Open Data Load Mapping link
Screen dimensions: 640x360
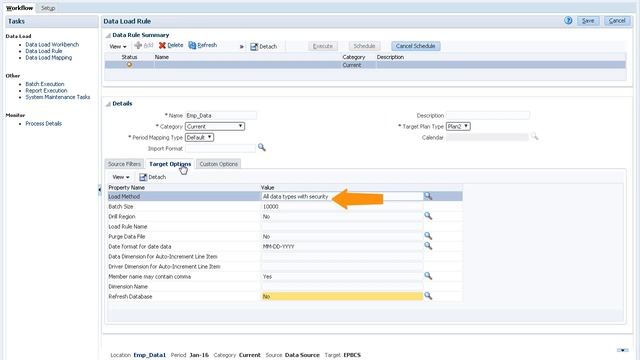(x=49, y=58)
